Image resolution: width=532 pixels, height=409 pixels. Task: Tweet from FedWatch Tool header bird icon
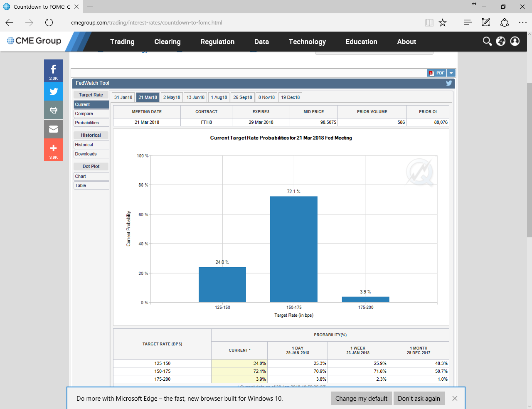click(449, 83)
